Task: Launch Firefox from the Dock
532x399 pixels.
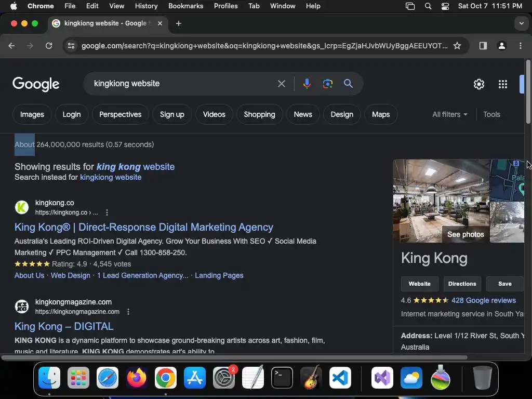Action: click(137, 378)
